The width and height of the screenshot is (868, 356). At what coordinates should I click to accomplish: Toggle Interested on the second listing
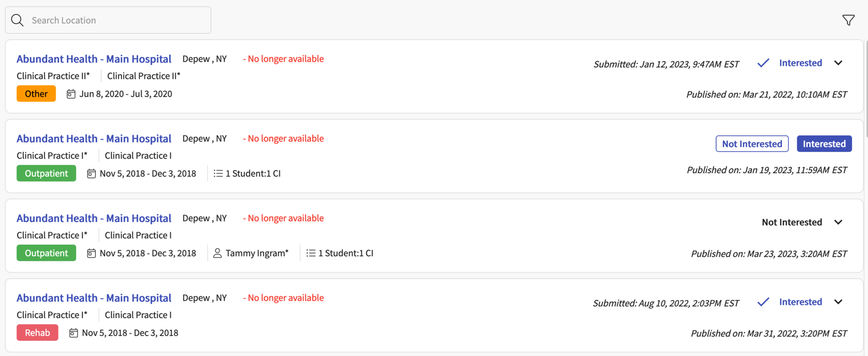coord(824,143)
